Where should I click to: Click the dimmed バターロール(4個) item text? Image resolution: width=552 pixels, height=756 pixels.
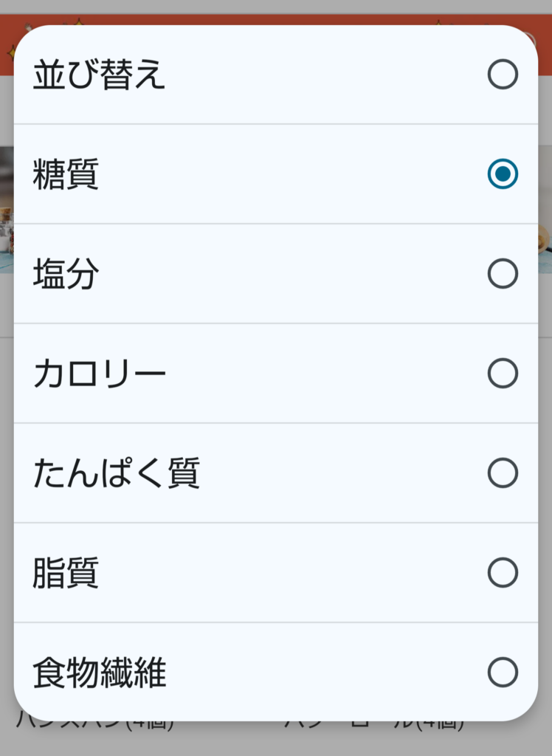tap(373, 726)
